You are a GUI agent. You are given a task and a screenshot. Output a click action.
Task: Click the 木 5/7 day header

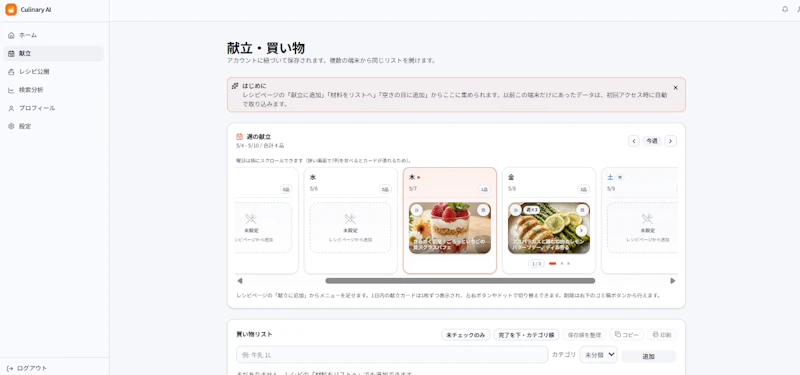(449, 183)
